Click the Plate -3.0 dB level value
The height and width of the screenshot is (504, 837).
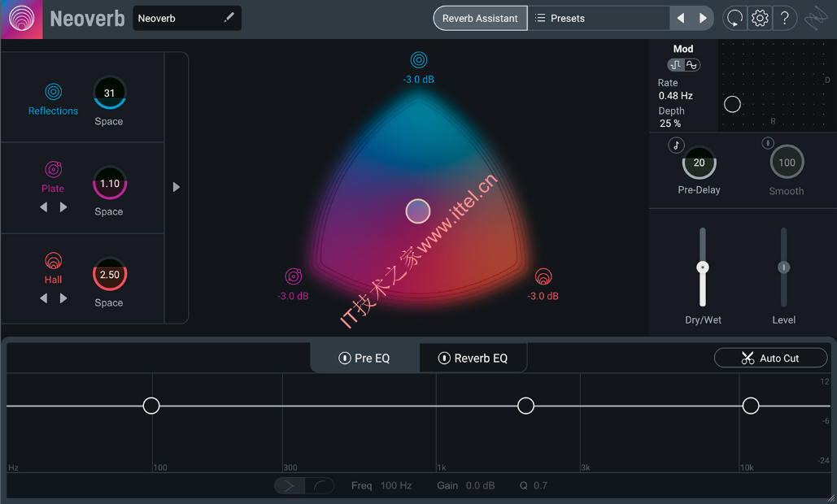coord(293,296)
